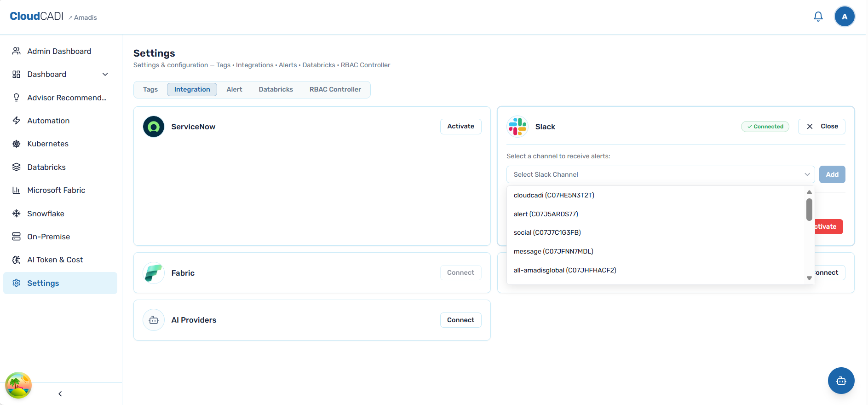Open the Select Slack Channel dropdown

pos(661,174)
